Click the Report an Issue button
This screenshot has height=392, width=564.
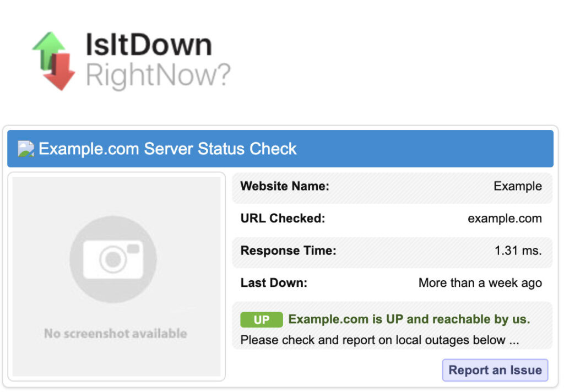495,370
